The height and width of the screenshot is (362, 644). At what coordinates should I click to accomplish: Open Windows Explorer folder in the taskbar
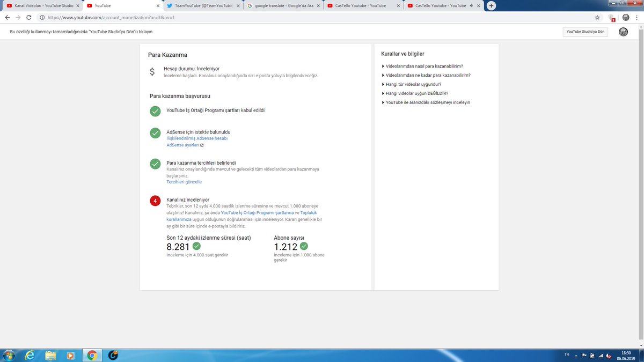tap(50, 355)
